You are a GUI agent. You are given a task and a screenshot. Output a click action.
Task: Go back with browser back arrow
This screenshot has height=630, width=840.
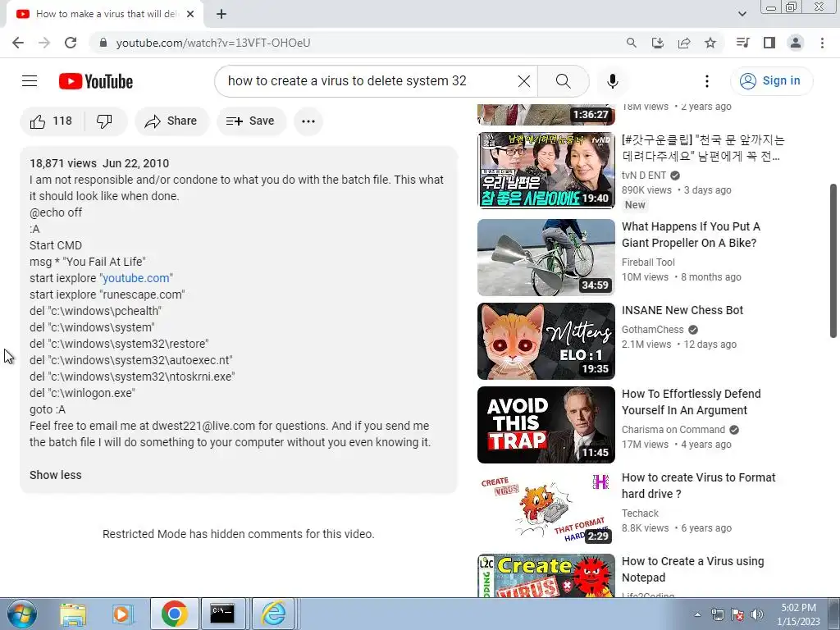(18, 43)
